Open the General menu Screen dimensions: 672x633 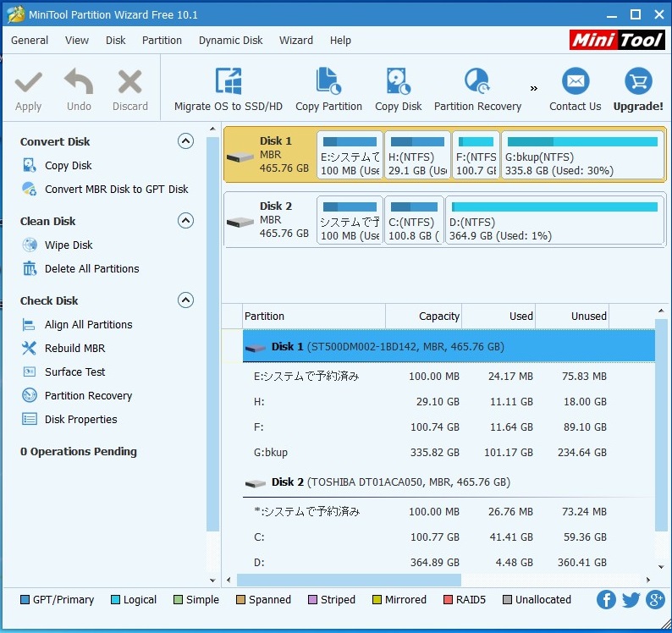pyautogui.click(x=30, y=41)
